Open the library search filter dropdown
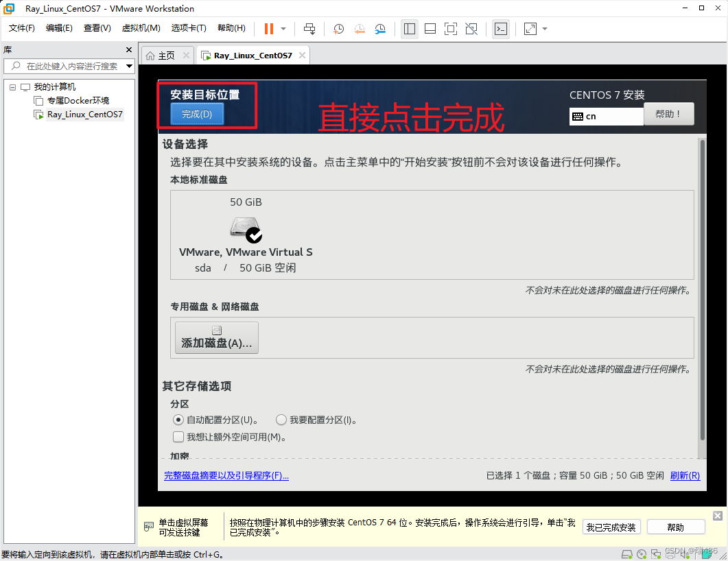The image size is (728, 561). [x=130, y=67]
